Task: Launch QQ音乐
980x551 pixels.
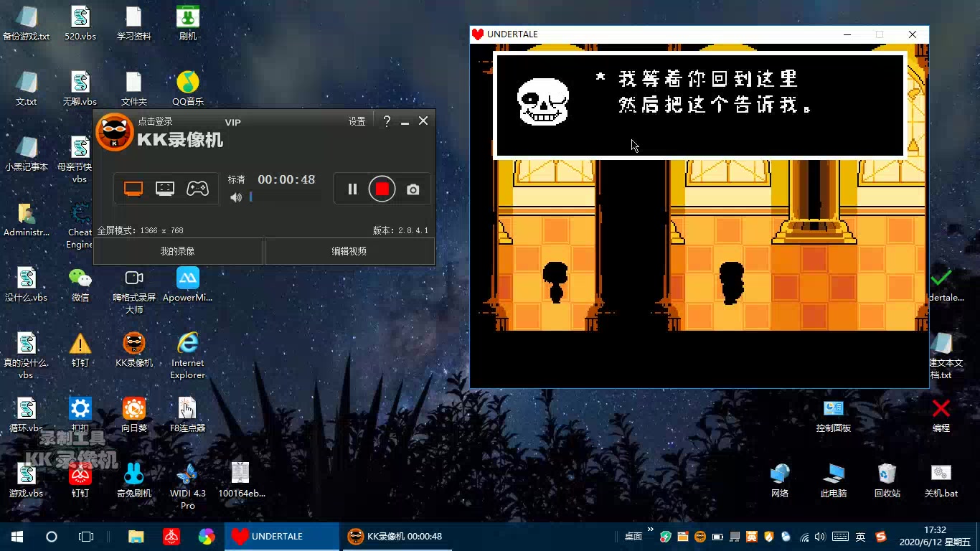Action: click(x=188, y=89)
